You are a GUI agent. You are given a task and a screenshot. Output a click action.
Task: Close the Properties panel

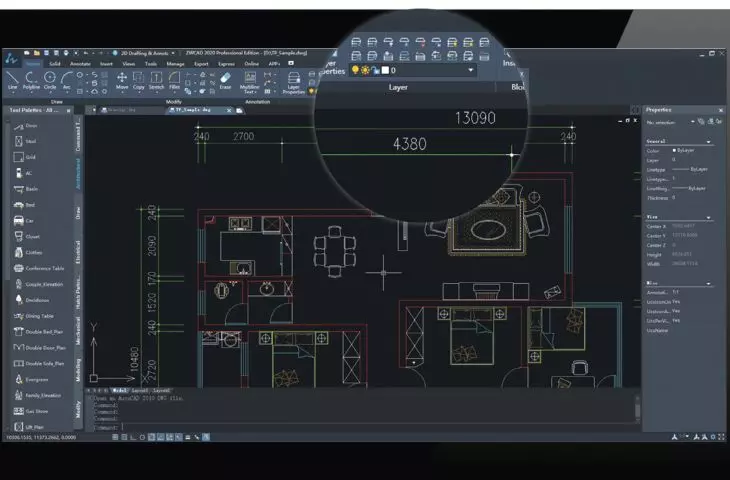click(x=721, y=110)
